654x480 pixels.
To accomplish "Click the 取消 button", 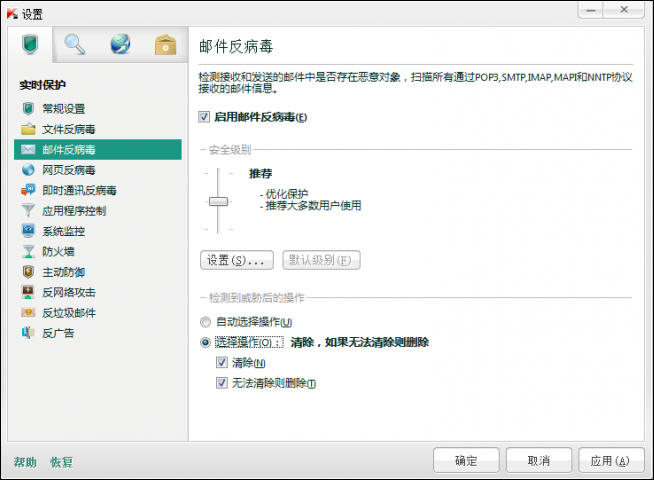I will (538, 460).
